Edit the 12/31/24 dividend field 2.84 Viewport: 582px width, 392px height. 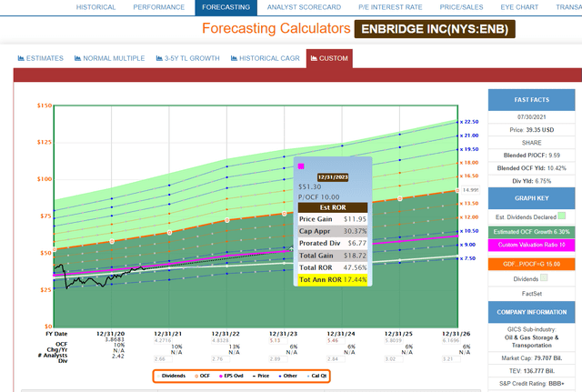pos(336,359)
